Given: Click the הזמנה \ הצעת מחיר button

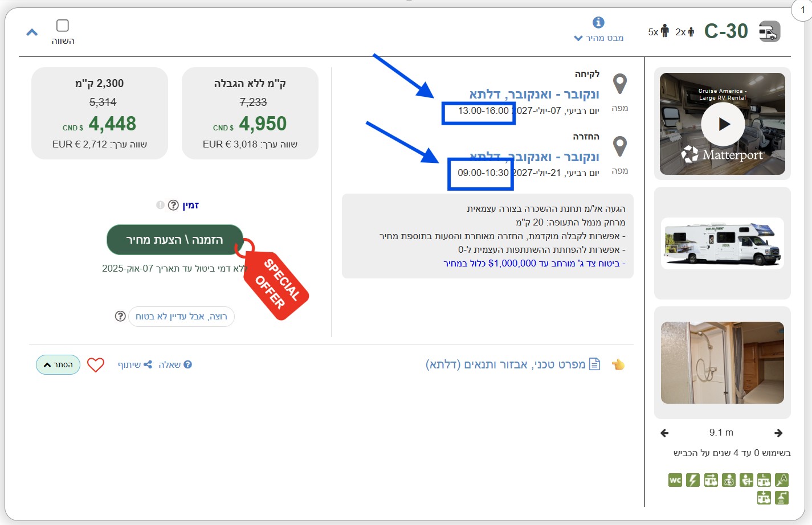Looking at the screenshot, I should pyautogui.click(x=175, y=240).
